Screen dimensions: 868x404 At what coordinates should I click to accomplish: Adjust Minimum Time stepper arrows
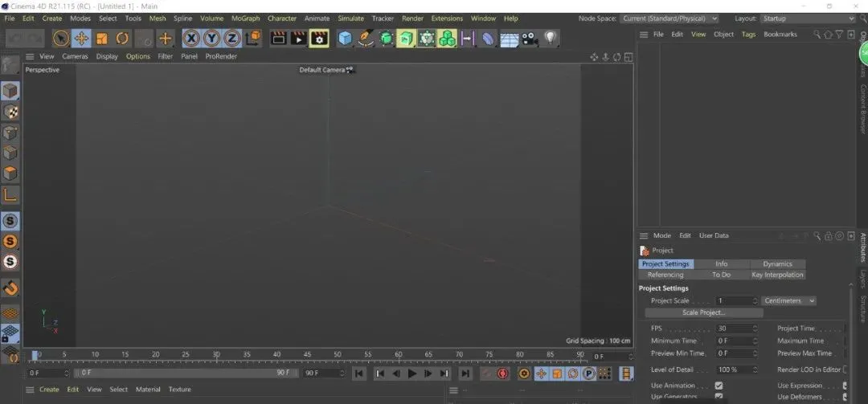coord(755,341)
